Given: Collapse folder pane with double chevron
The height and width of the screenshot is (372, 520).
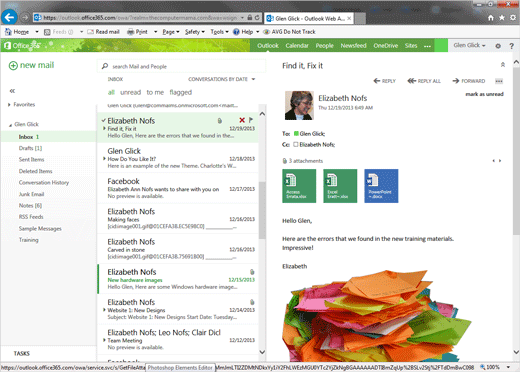Looking at the screenshot, I should click(x=12, y=91).
